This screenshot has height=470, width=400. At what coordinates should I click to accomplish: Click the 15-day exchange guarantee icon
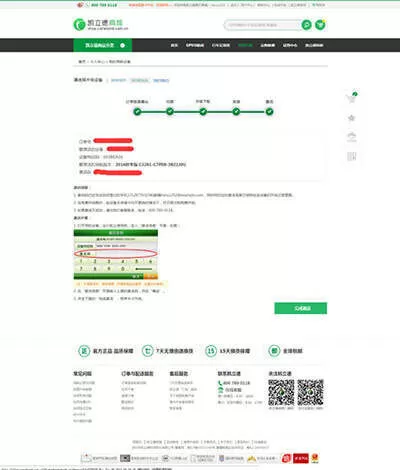(211, 351)
